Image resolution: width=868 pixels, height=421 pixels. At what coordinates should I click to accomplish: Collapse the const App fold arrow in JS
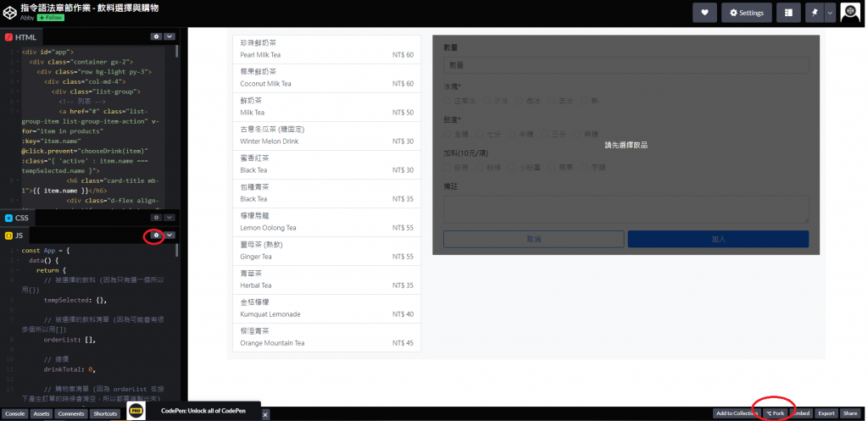(x=16, y=251)
